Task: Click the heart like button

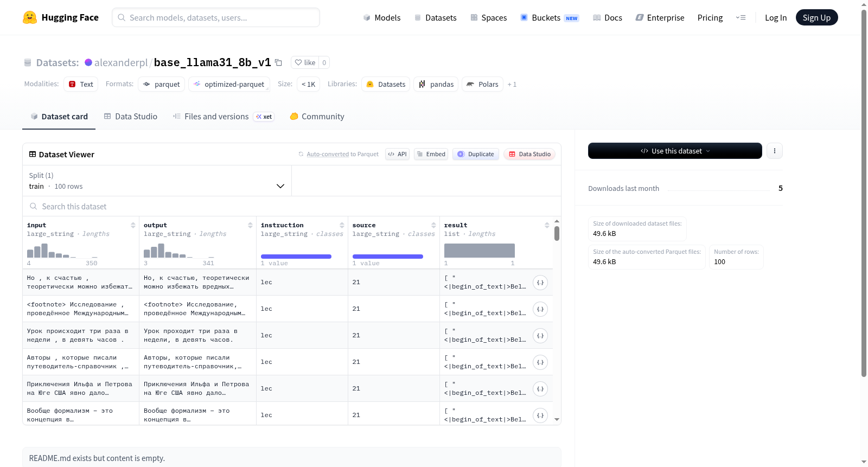Action: 305,62
